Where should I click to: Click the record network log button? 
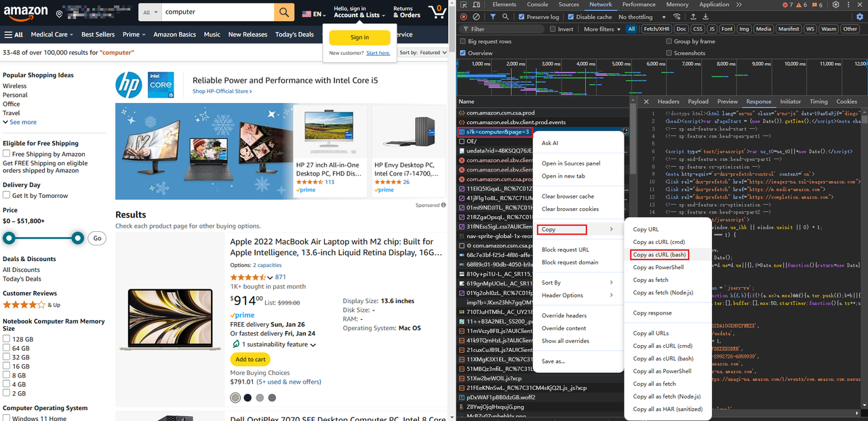(464, 17)
